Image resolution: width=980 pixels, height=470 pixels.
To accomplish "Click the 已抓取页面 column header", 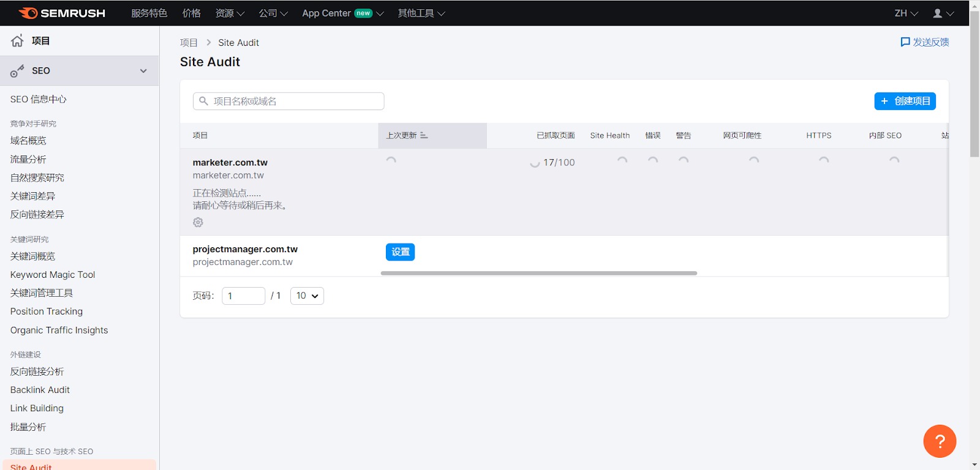I will click(556, 135).
